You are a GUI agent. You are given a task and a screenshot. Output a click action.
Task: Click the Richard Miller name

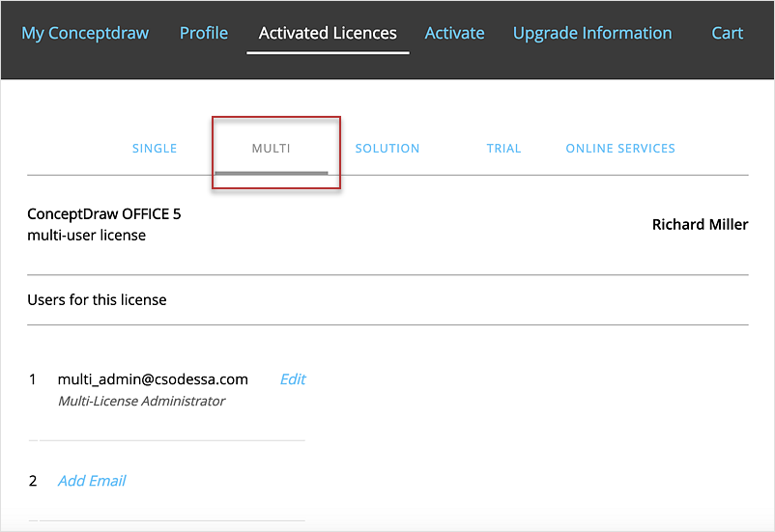point(700,225)
